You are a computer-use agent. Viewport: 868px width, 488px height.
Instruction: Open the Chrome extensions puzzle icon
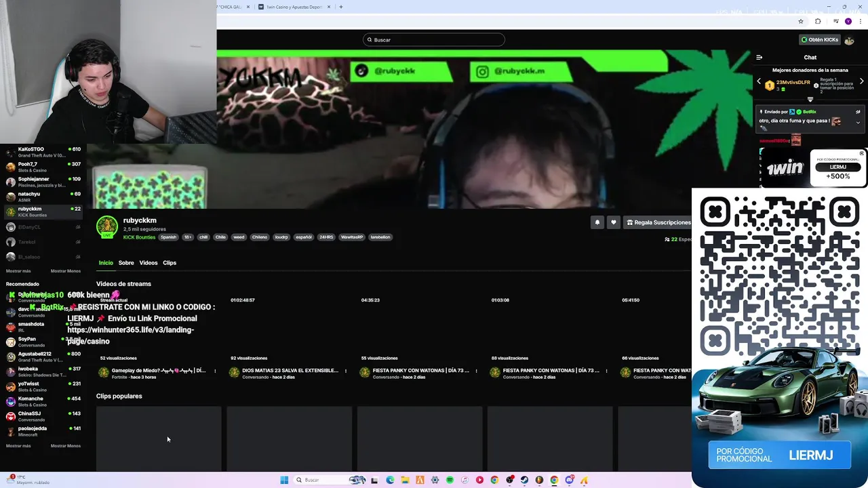[x=818, y=21]
